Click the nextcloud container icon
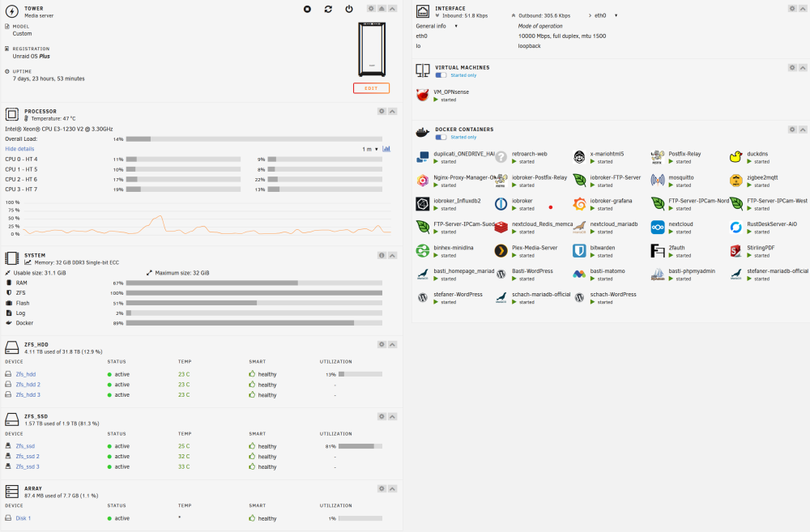The width and height of the screenshot is (810, 532). click(658, 228)
